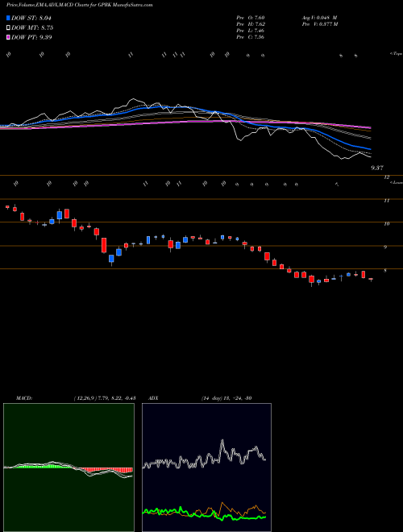The width and height of the screenshot is (403, 532).
Task: Open the dark blue ADX indicator chart panel
Action: click(x=206, y=468)
